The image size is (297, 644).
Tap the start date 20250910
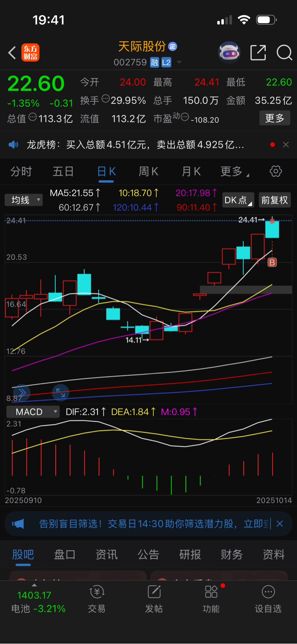coord(23,500)
